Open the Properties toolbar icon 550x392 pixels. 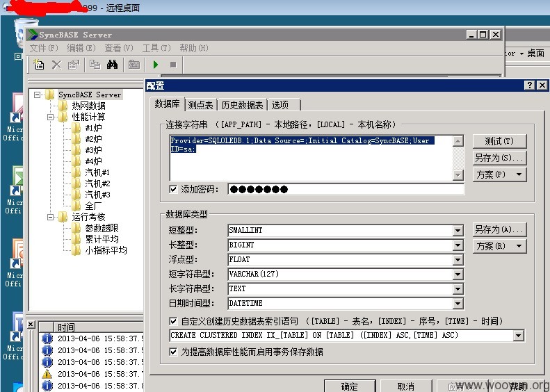click(74, 65)
